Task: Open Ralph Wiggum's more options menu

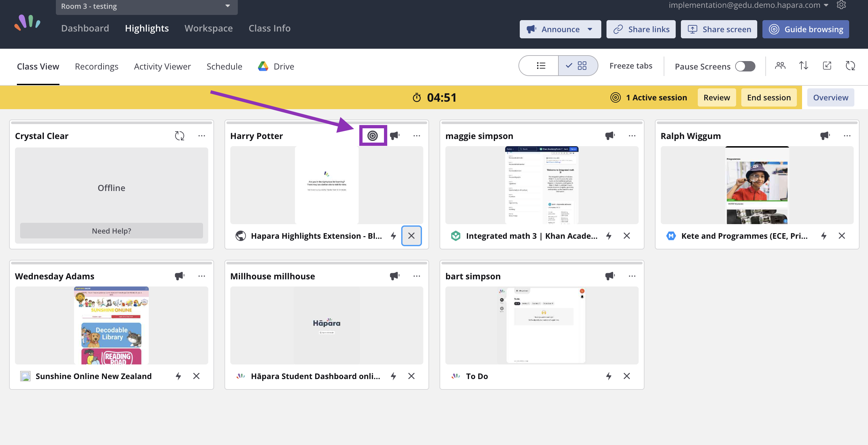Action: pos(847,136)
